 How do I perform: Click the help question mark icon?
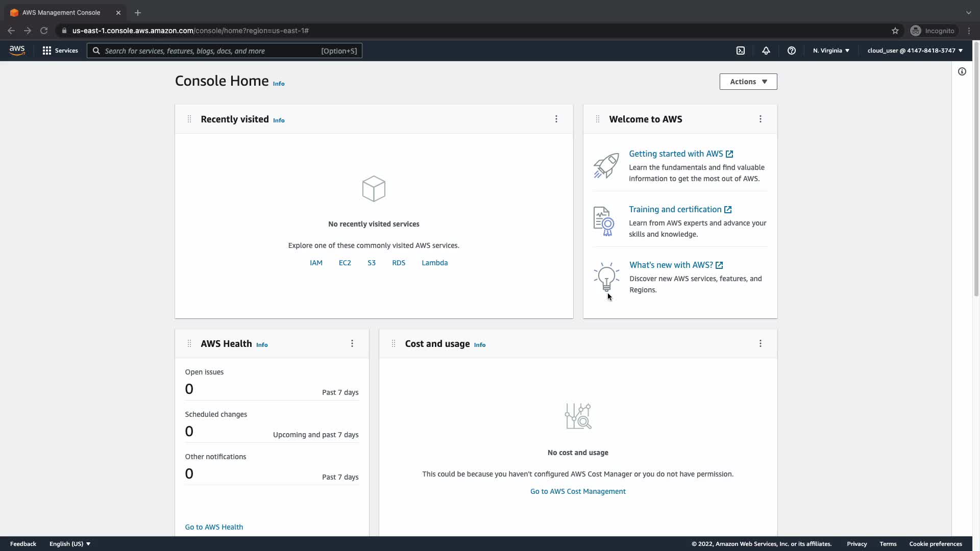pos(792,51)
